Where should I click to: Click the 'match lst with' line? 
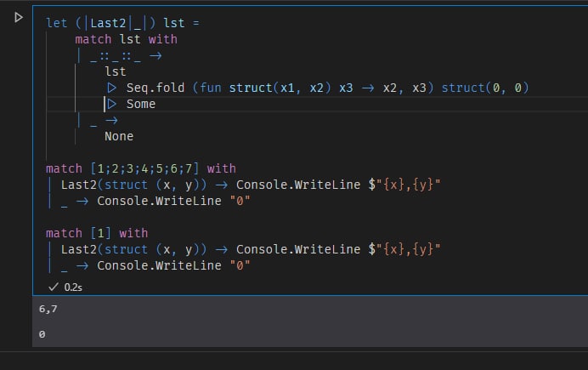point(126,39)
